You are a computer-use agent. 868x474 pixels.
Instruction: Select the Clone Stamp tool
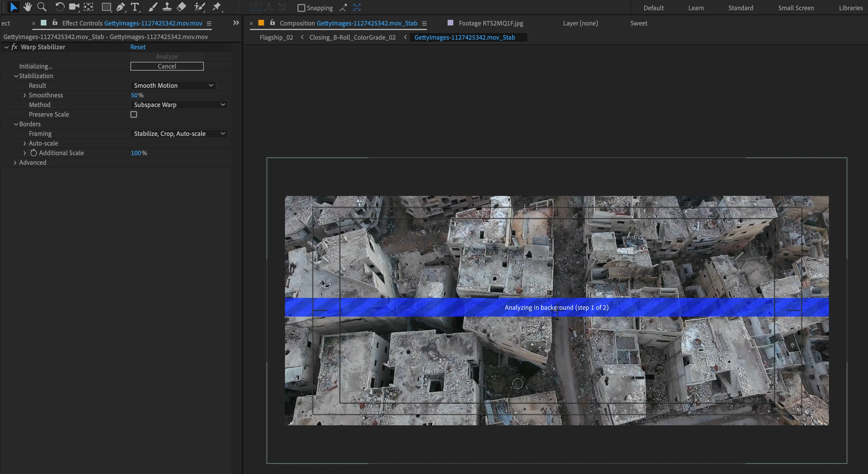coord(167,7)
